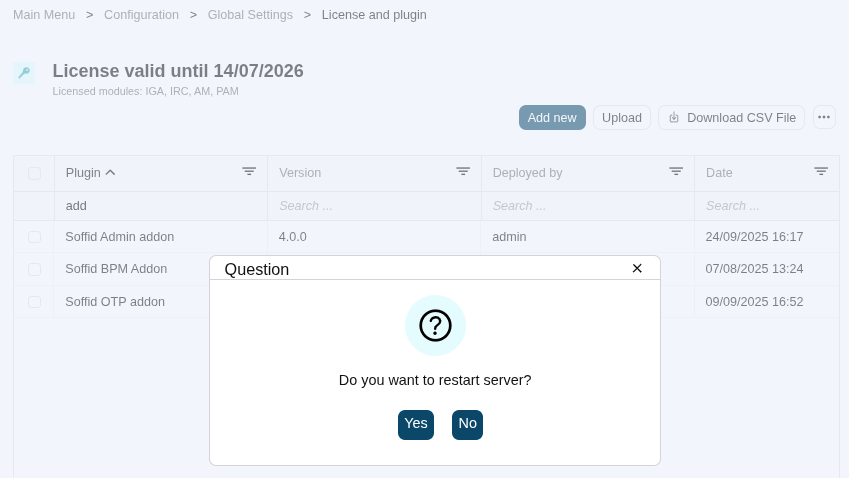Viewport: 849px width, 478px height.
Task: Open the three-dots more options menu
Action: click(824, 117)
